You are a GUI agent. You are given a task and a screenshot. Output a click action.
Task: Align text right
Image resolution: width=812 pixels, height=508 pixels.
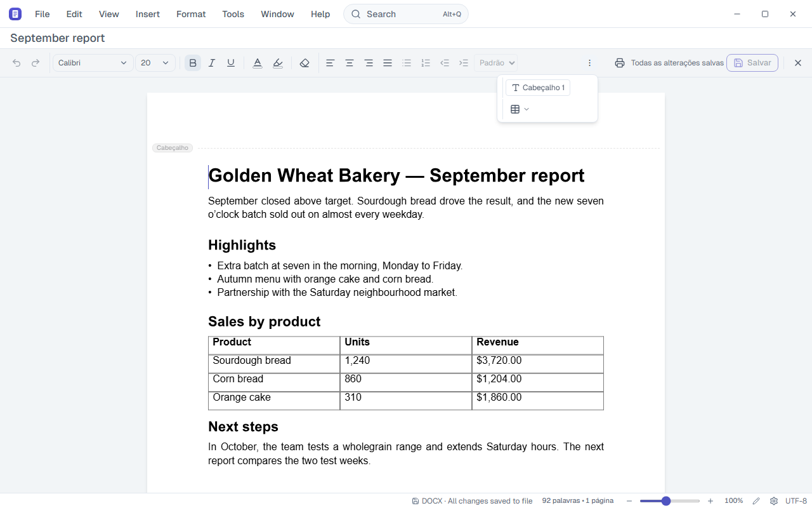(369, 63)
